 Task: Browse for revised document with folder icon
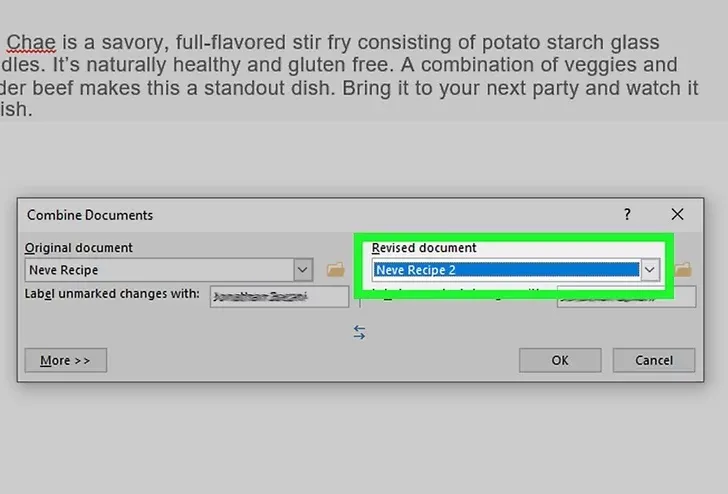[x=683, y=269]
